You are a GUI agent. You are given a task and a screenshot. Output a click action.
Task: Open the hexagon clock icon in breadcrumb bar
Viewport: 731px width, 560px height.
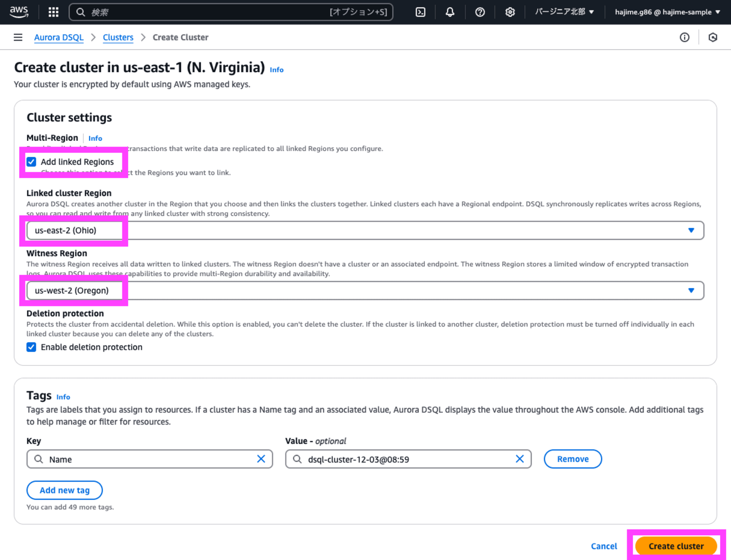coord(712,37)
